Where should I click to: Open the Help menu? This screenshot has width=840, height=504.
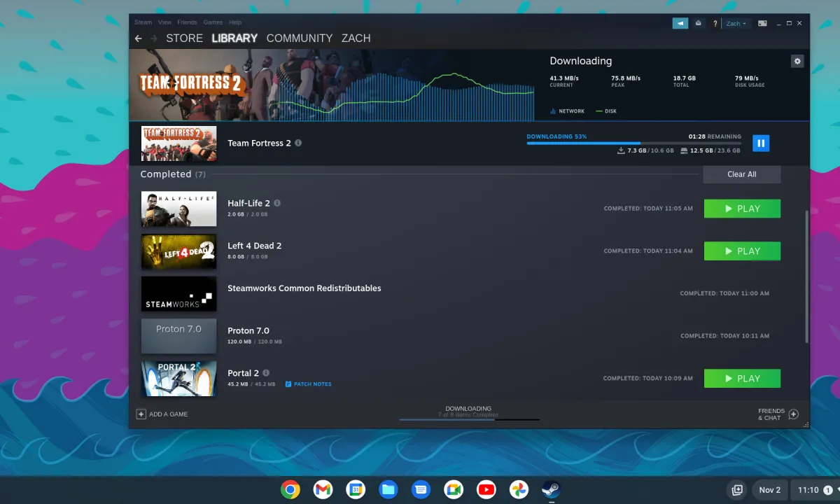pos(235,22)
